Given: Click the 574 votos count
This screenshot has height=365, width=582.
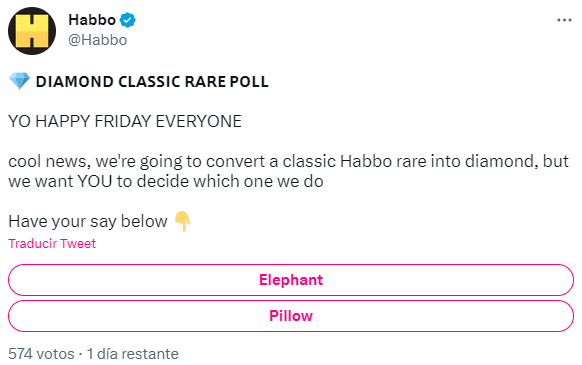Looking at the screenshot, I should point(41,354).
